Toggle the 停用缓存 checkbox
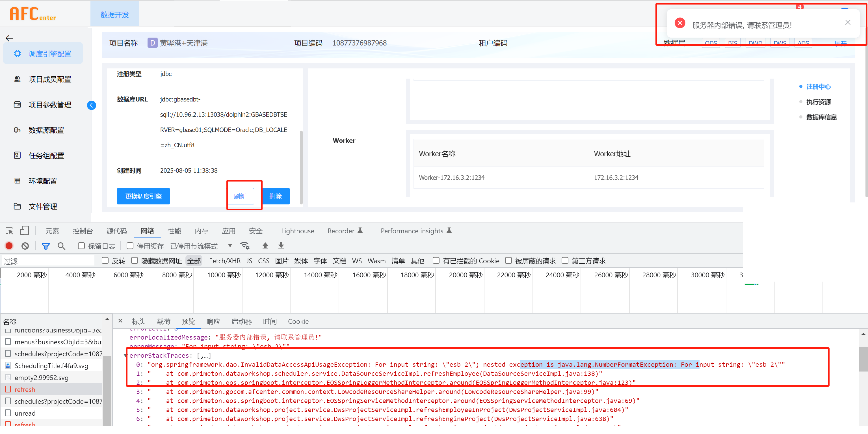This screenshot has width=868, height=434. 130,246
